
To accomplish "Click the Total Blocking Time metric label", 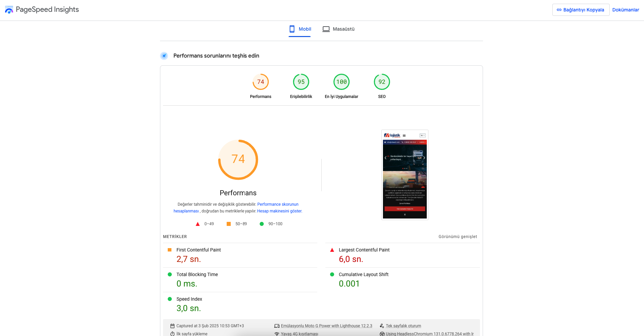I will point(197,274).
